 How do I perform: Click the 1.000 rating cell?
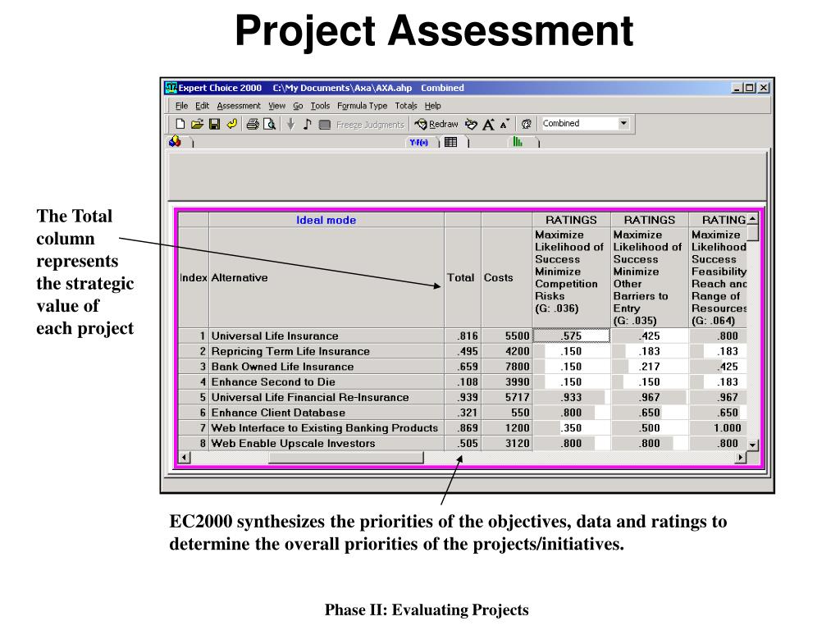pos(718,428)
